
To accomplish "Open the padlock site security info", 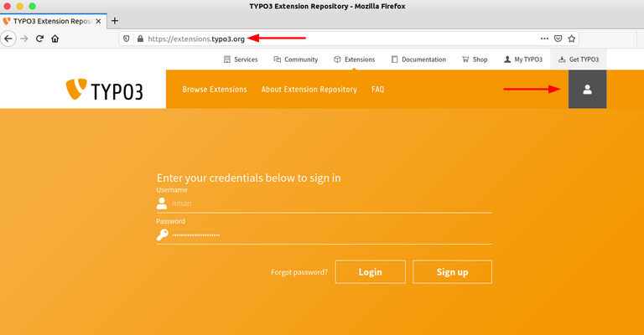I will click(x=139, y=39).
